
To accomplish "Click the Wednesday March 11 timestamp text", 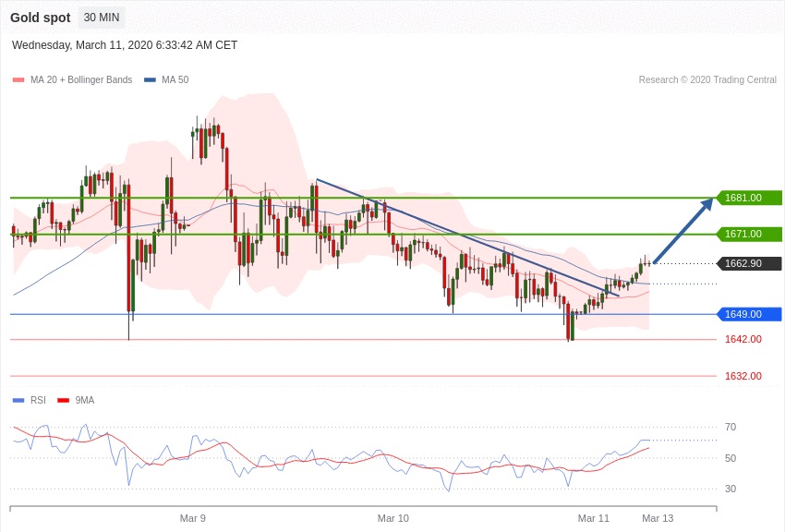I will pyautogui.click(x=125, y=45).
